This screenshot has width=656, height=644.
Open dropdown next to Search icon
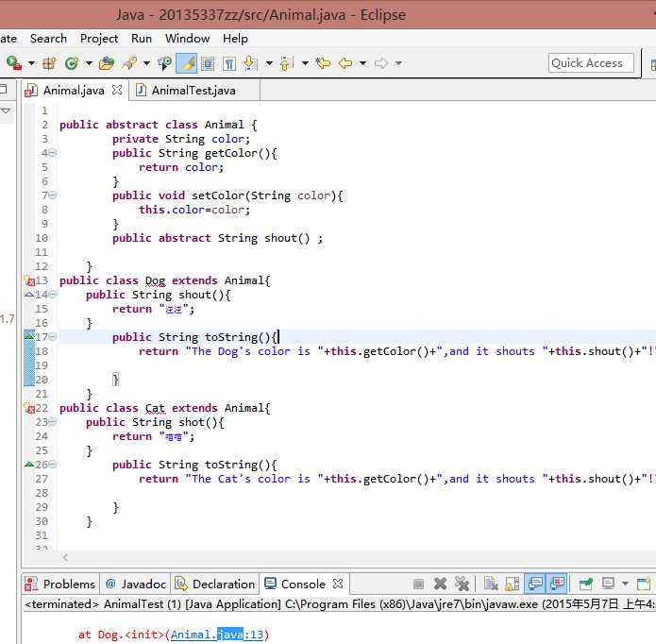point(146,63)
